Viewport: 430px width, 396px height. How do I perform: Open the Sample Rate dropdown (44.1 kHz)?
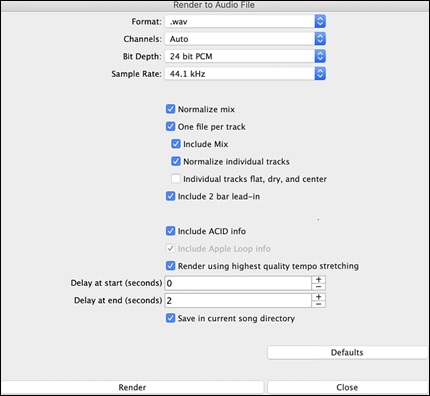coord(245,74)
